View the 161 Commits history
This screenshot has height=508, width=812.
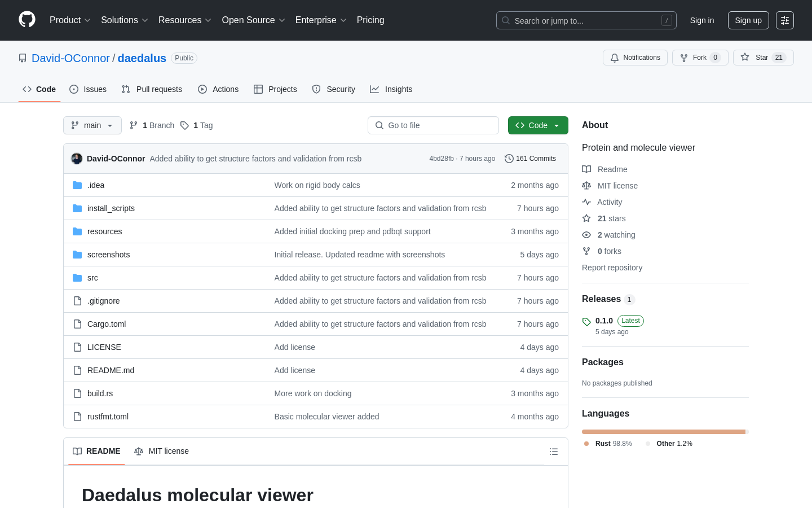click(530, 159)
